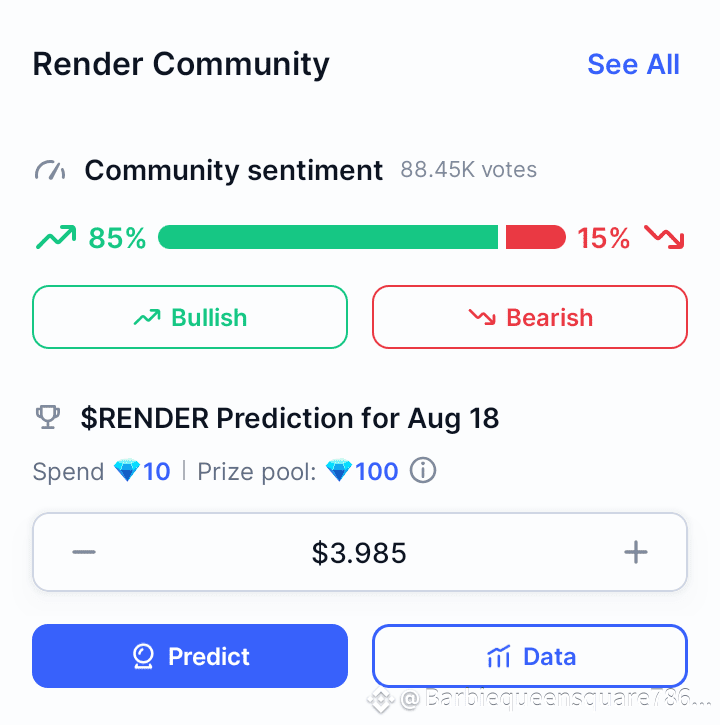This screenshot has width=720, height=725.
Task: Open the Data button
Action: 530,656
